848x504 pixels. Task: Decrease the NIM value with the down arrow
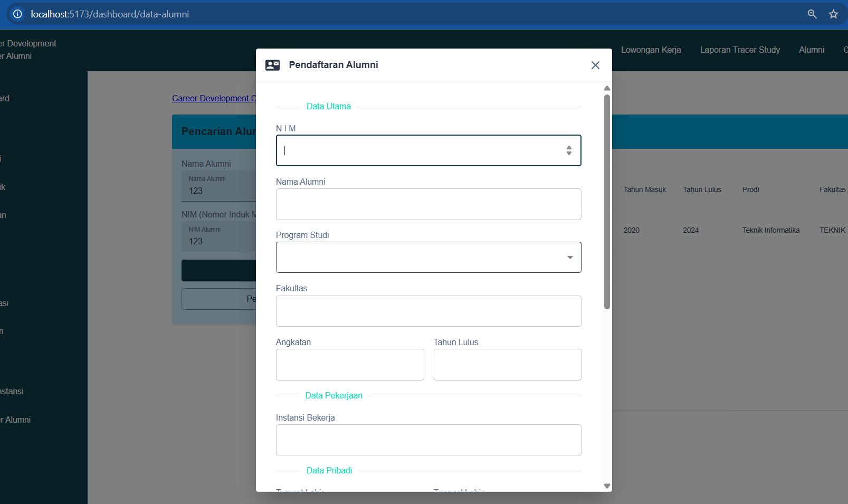(569, 154)
